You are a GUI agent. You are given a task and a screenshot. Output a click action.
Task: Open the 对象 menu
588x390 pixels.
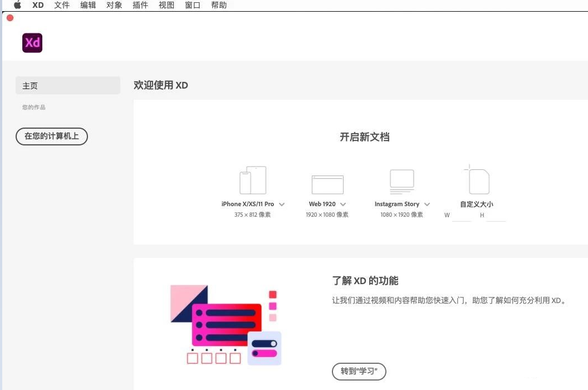(114, 5)
